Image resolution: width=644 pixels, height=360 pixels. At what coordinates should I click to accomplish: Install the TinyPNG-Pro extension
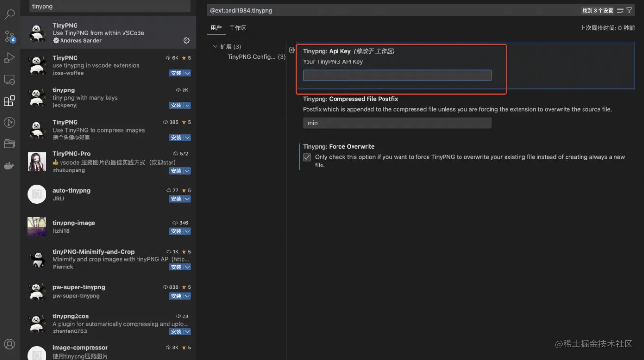pyautogui.click(x=176, y=171)
